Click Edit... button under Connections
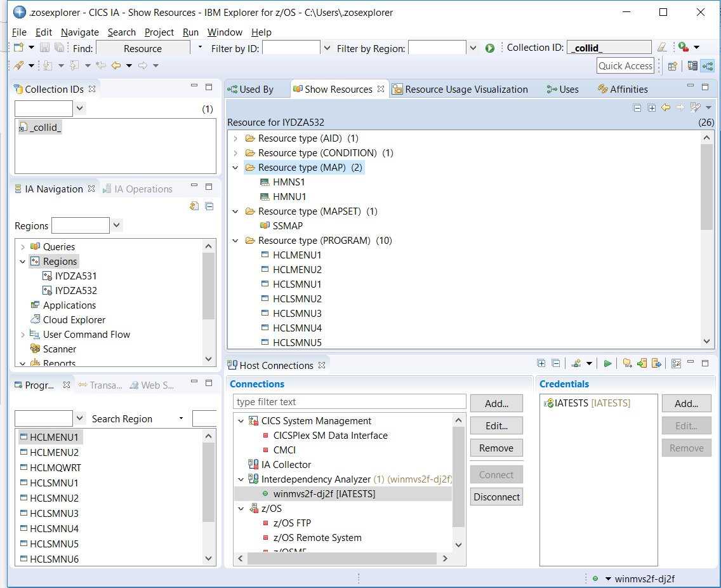This screenshot has height=588, width=721. tap(496, 425)
